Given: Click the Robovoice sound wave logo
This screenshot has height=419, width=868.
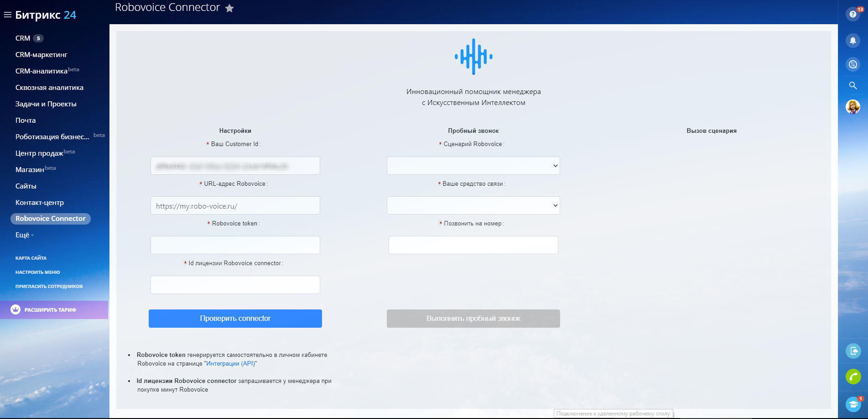Looking at the screenshot, I should [473, 57].
